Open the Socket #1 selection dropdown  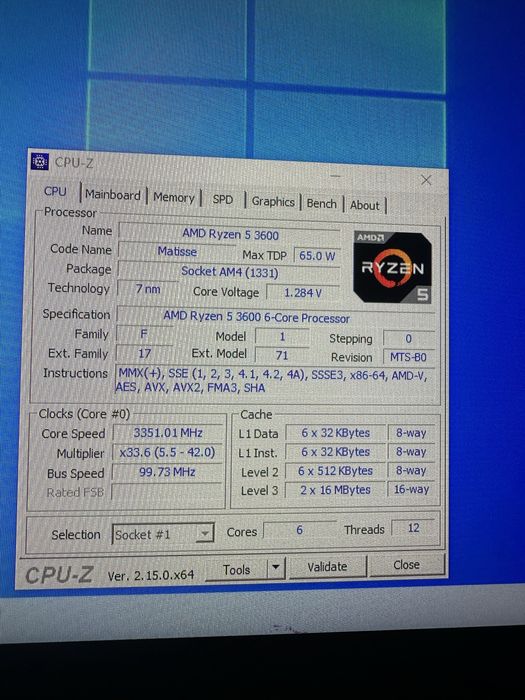click(163, 534)
